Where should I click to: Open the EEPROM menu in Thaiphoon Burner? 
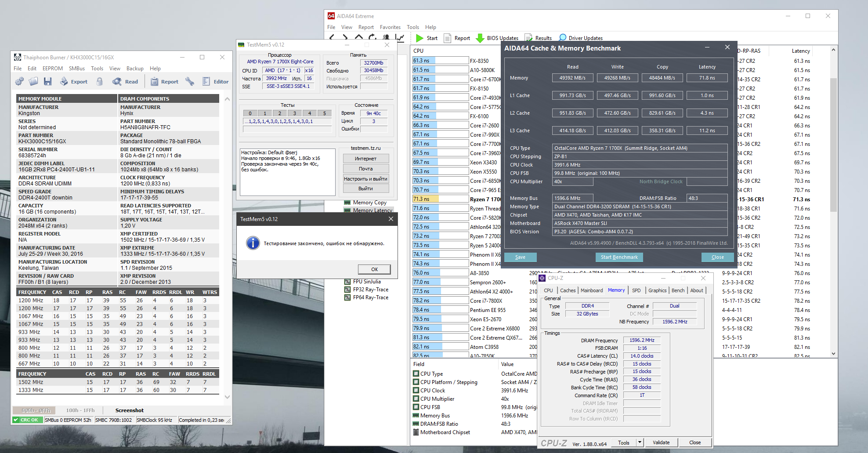[x=53, y=69]
